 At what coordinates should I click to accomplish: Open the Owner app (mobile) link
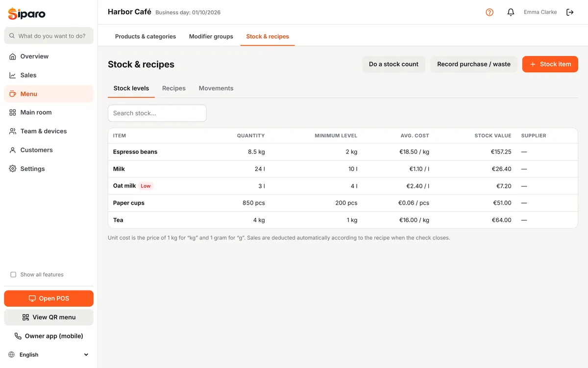tap(49, 336)
